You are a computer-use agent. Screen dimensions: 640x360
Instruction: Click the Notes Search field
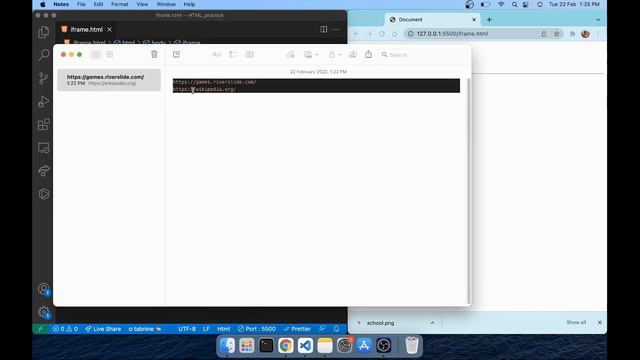point(422,55)
